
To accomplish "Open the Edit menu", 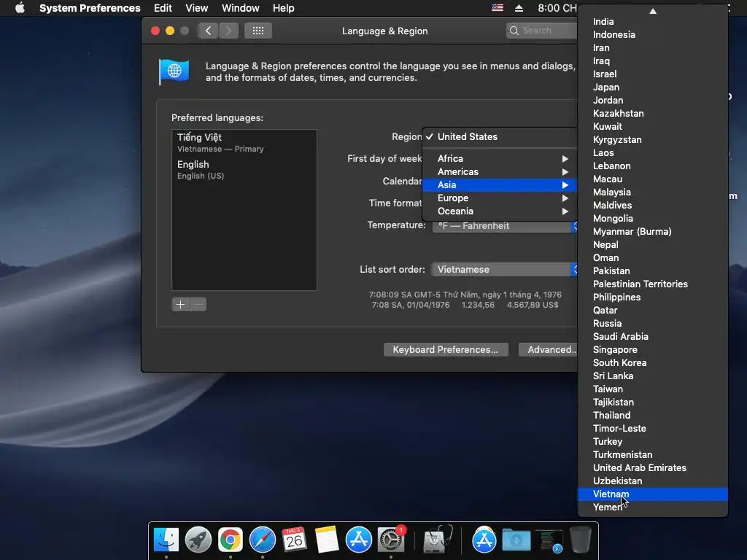I will point(163,8).
